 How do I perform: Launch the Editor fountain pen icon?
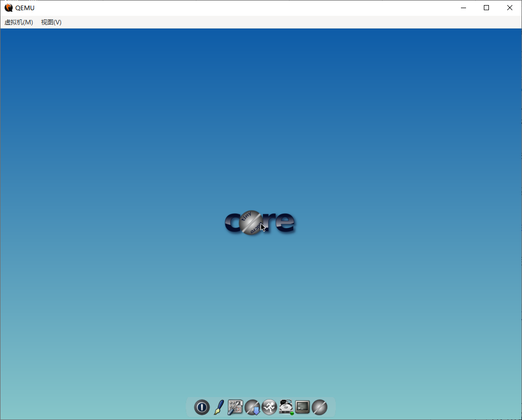(x=218, y=407)
